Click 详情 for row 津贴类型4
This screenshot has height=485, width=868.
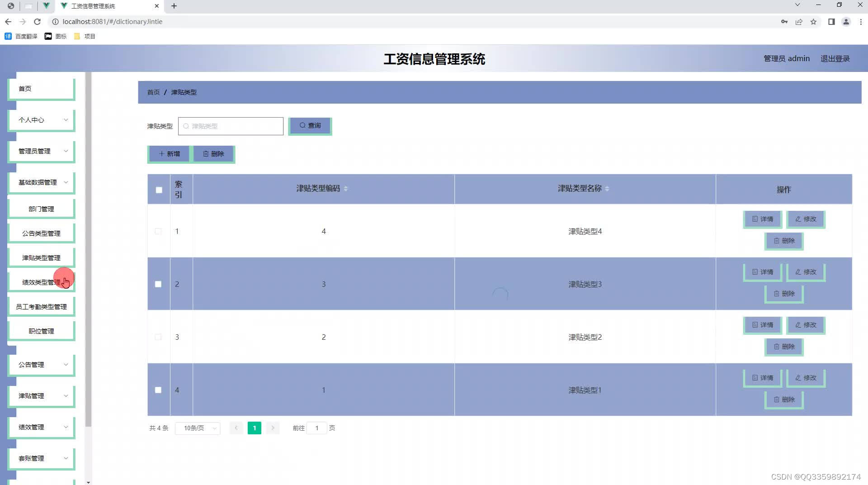[763, 219]
